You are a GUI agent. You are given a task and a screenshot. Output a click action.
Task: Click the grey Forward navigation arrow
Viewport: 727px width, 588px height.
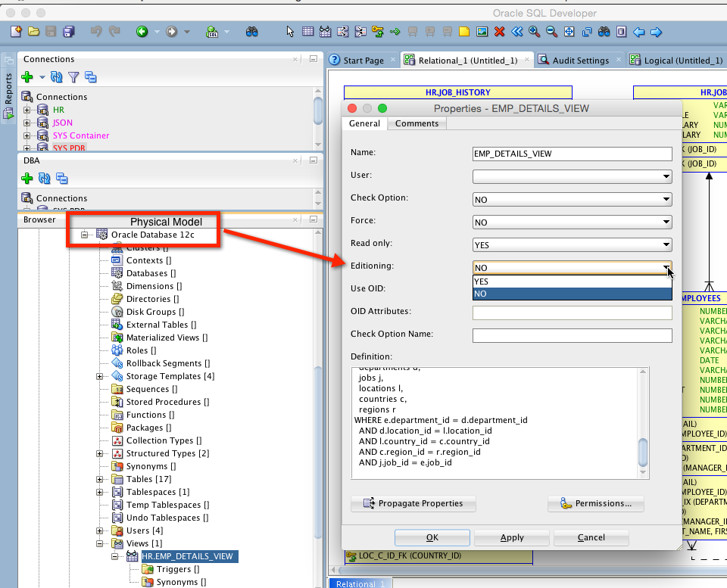(x=172, y=32)
